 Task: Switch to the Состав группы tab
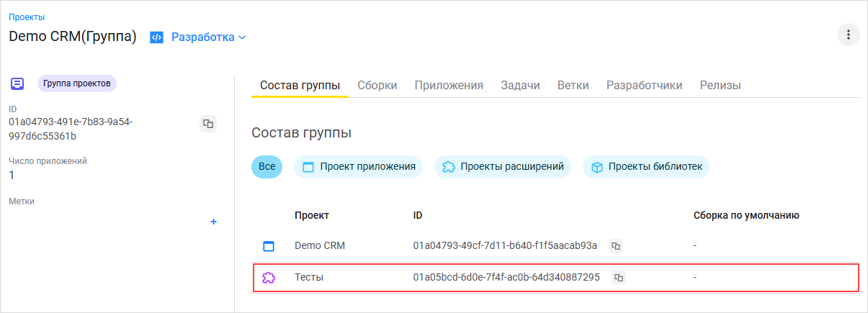coord(300,85)
